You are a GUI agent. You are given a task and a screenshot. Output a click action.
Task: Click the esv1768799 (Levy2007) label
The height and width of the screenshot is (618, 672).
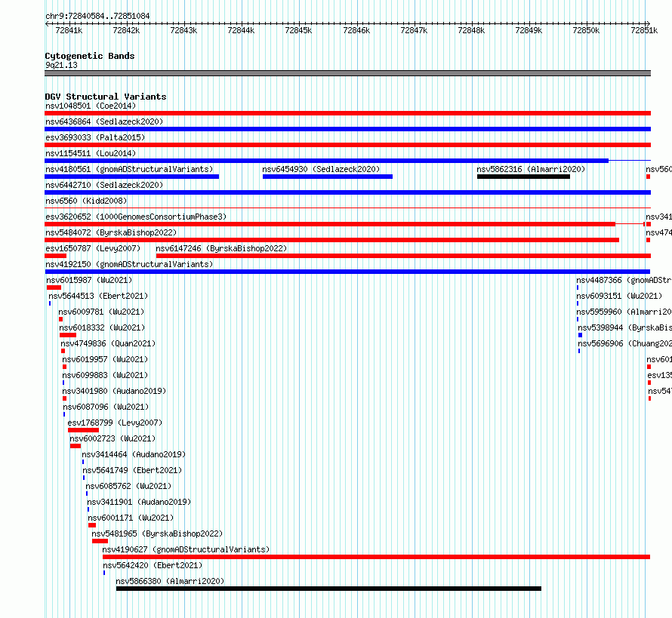pos(115,423)
